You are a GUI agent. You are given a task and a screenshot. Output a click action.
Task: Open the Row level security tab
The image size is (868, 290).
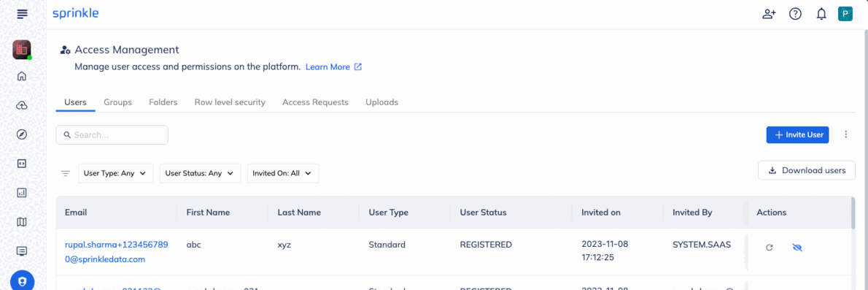point(230,102)
